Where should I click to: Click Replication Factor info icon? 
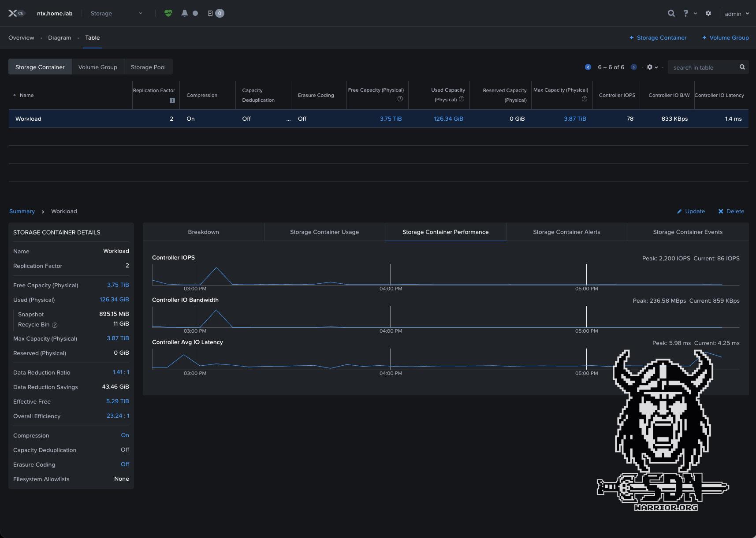(172, 100)
